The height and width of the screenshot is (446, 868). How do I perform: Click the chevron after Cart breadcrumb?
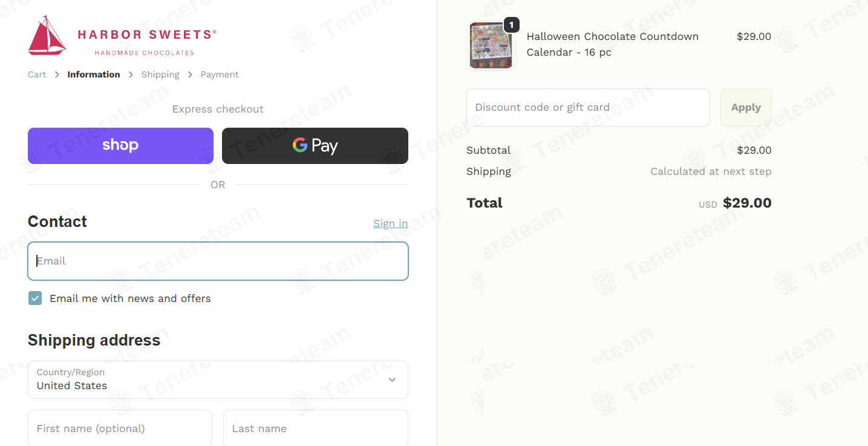coord(57,74)
